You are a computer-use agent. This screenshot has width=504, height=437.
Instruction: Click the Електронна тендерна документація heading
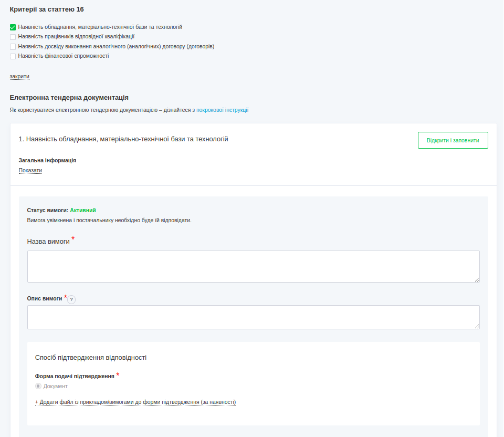pyautogui.click(x=69, y=98)
